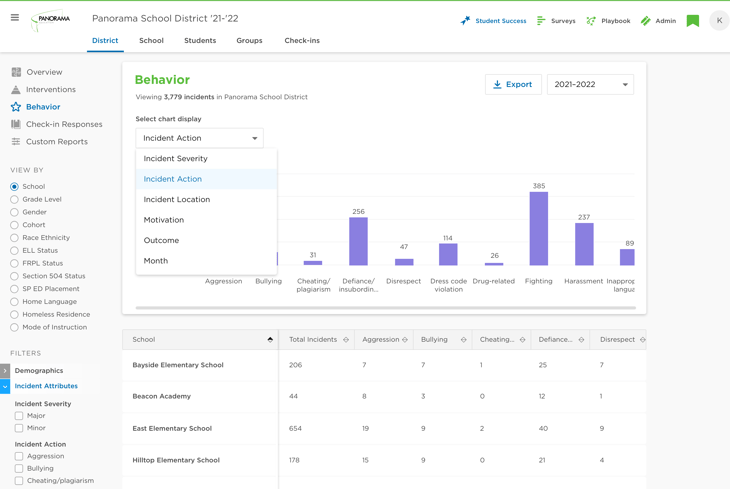Check the Minor severity checkbox
This screenshot has height=489, width=730.
19,428
